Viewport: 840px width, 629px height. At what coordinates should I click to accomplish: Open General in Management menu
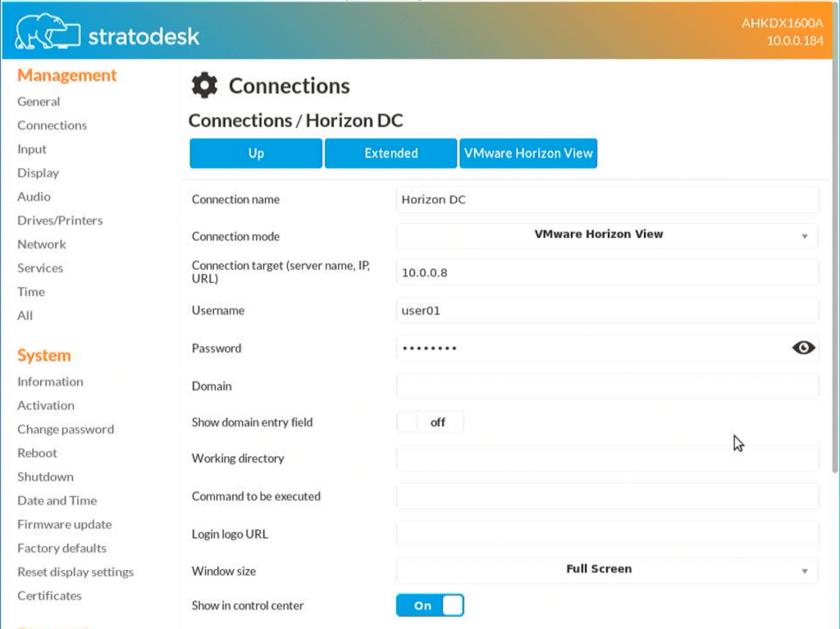click(39, 101)
